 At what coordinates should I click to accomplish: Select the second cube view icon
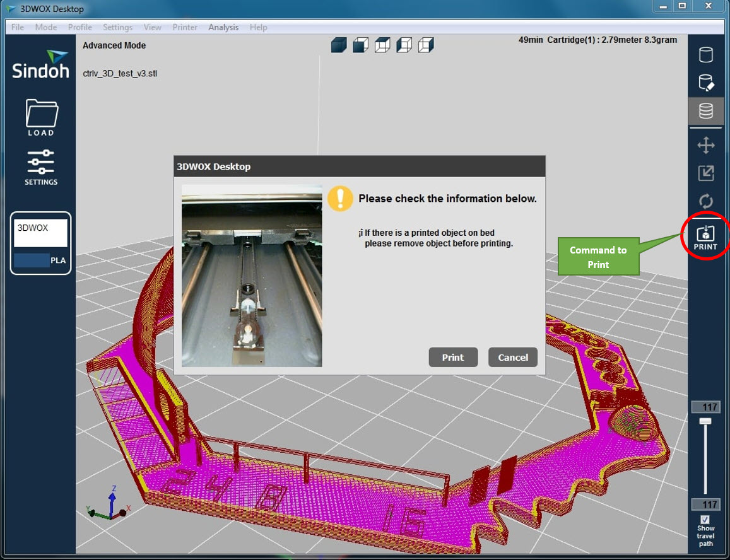tap(361, 45)
